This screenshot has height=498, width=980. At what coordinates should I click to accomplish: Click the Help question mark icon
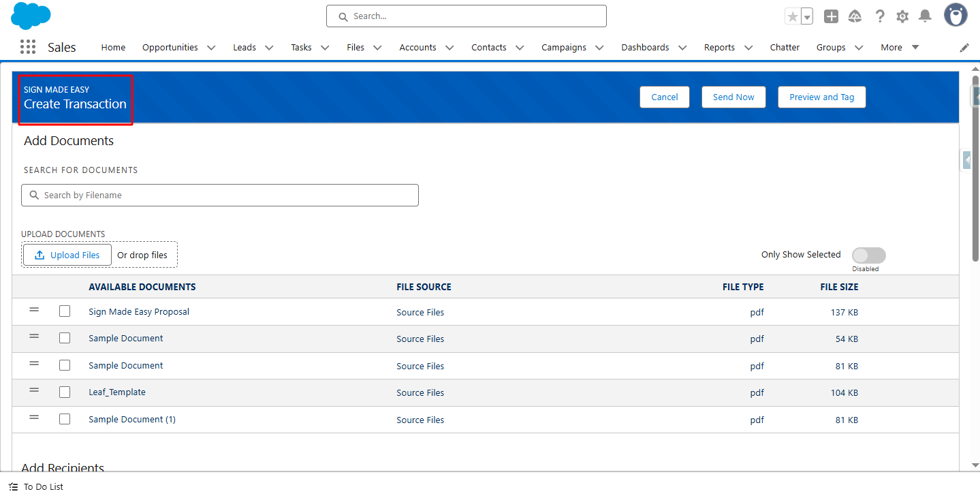click(880, 16)
